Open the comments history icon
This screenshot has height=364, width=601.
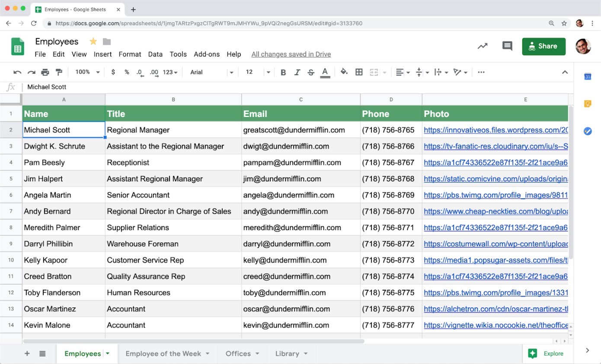coord(507,46)
